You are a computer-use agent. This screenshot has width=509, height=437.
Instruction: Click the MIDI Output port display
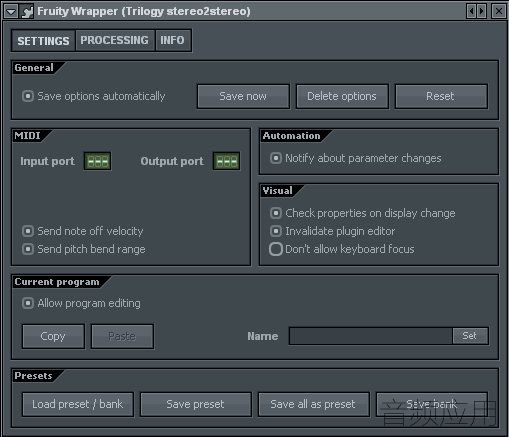tap(227, 161)
